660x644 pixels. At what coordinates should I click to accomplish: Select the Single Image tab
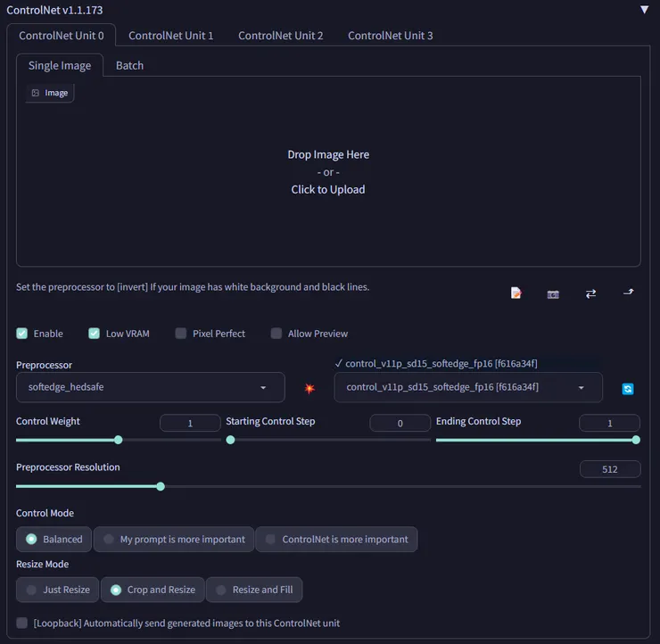pos(60,66)
